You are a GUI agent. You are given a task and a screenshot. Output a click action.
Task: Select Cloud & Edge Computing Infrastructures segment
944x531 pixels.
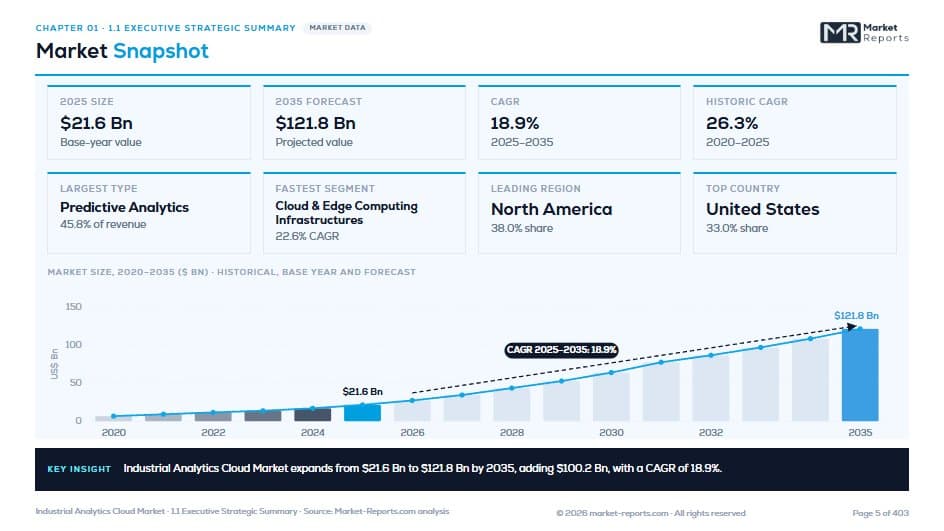[x=346, y=213]
